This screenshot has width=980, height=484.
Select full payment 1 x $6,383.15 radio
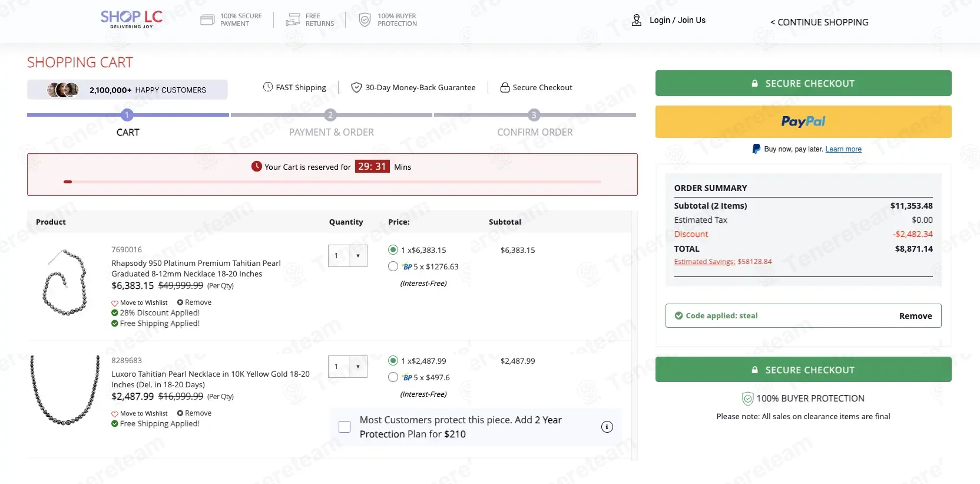pos(393,250)
